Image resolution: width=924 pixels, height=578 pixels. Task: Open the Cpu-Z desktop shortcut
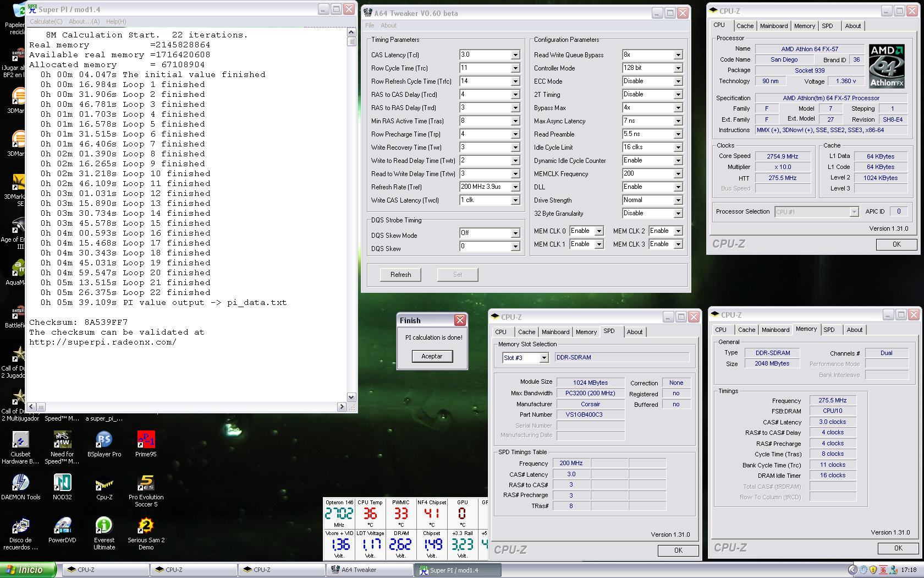point(104,483)
